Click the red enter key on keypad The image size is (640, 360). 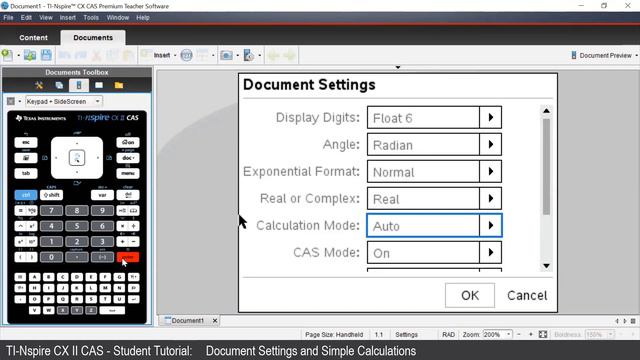pos(128,257)
